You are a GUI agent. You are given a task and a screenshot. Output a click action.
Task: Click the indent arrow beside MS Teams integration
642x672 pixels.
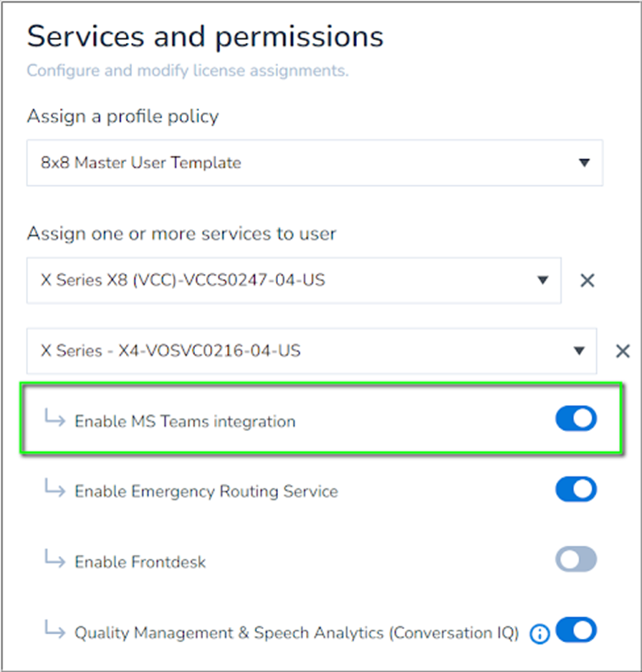(x=55, y=417)
